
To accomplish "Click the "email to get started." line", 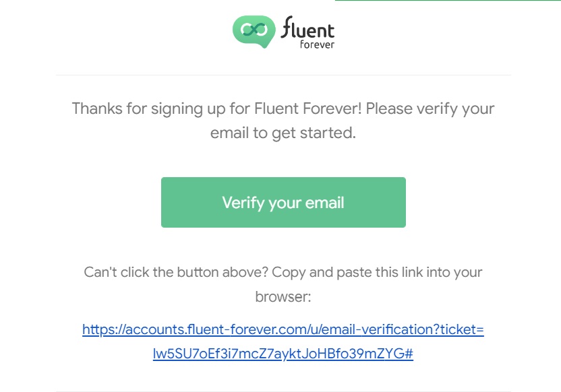I will click(283, 133).
